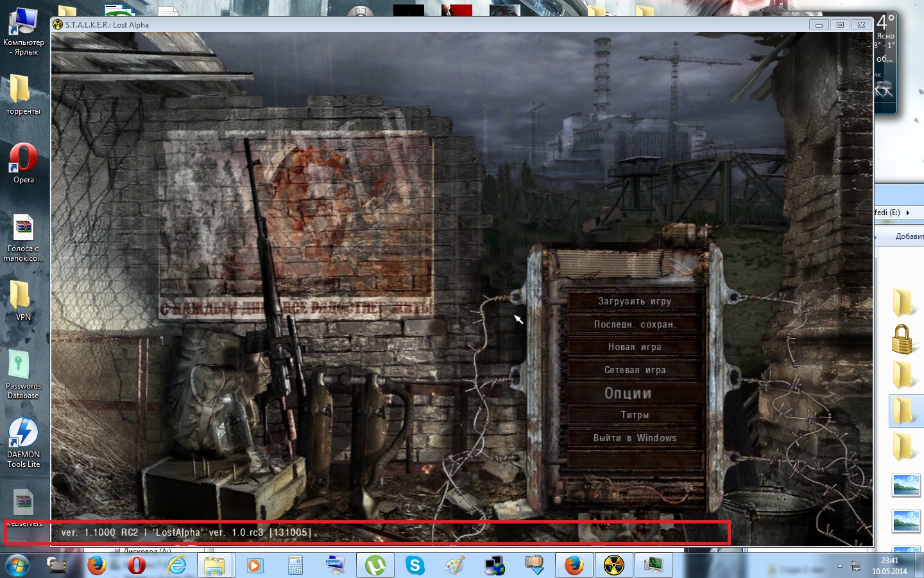Click the taskbar clock showing 23:41
The height and width of the screenshot is (578, 924).
(x=889, y=566)
